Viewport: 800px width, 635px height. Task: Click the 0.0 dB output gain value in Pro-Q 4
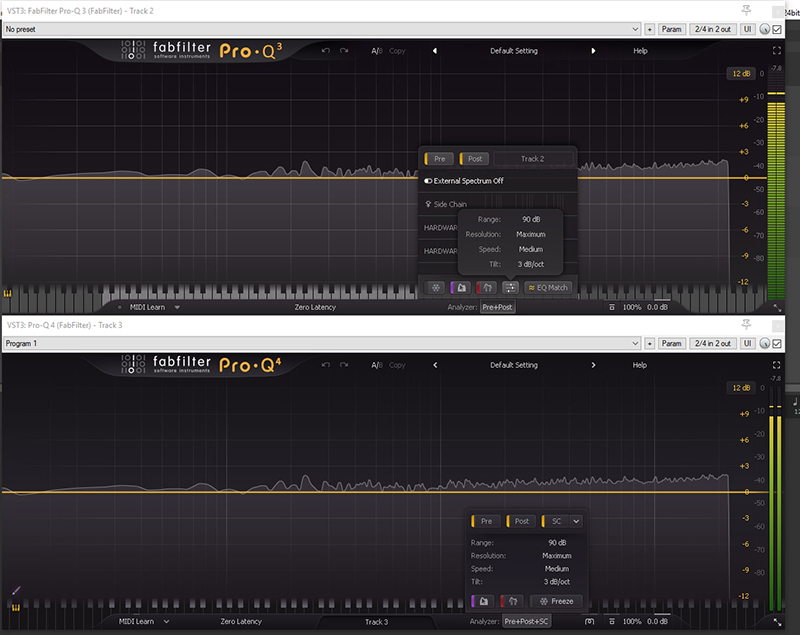point(657,621)
